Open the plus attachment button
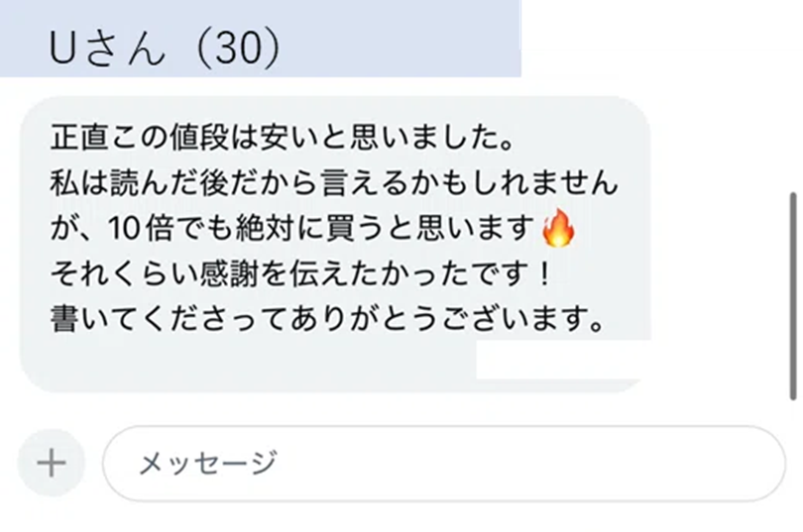The image size is (803, 532). click(x=52, y=463)
